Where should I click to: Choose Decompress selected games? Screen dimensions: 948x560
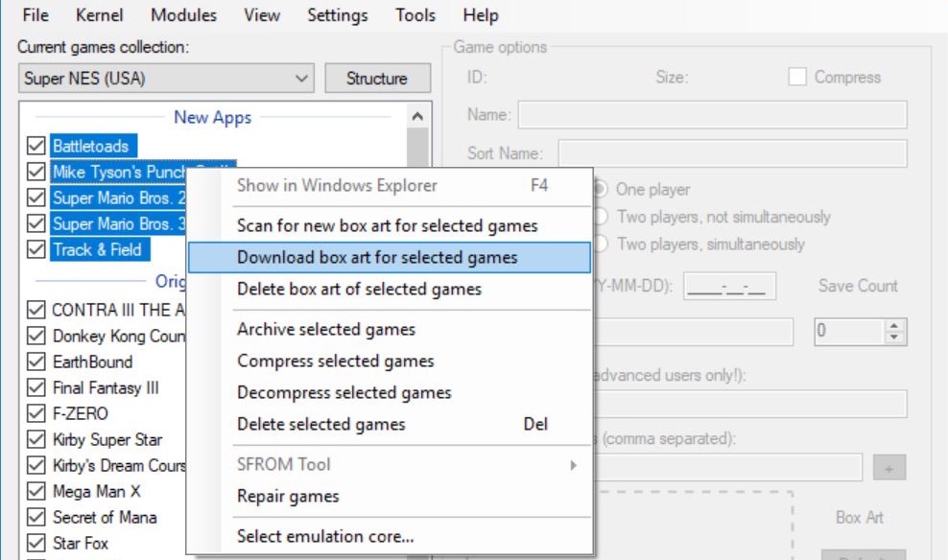[390, 392]
